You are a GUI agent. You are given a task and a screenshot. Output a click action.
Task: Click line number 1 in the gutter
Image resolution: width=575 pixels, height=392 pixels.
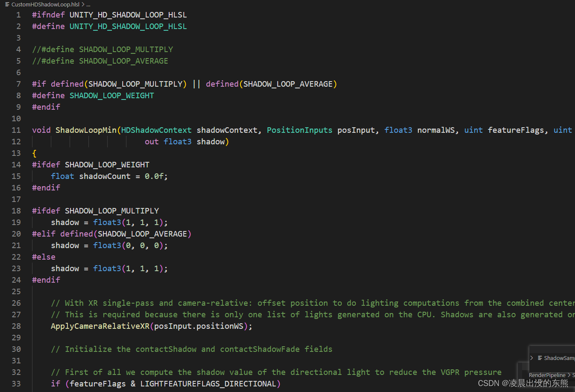click(18, 15)
